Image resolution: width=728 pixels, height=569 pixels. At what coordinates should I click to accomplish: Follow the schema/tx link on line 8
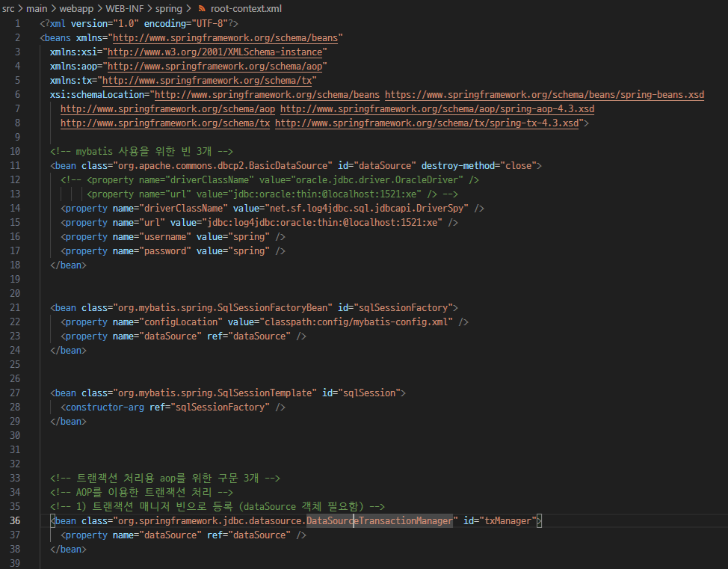click(x=165, y=123)
